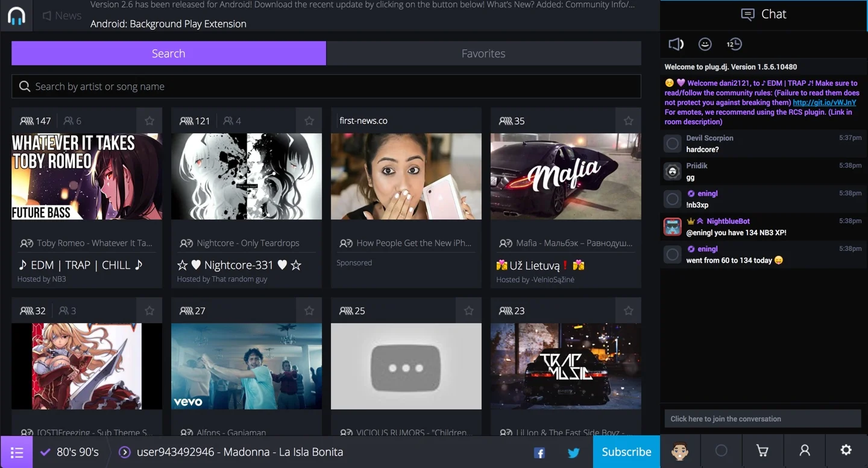The height and width of the screenshot is (468, 868).
Task: Favorite the Už Lietuvą room star
Action: (x=629, y=121)
